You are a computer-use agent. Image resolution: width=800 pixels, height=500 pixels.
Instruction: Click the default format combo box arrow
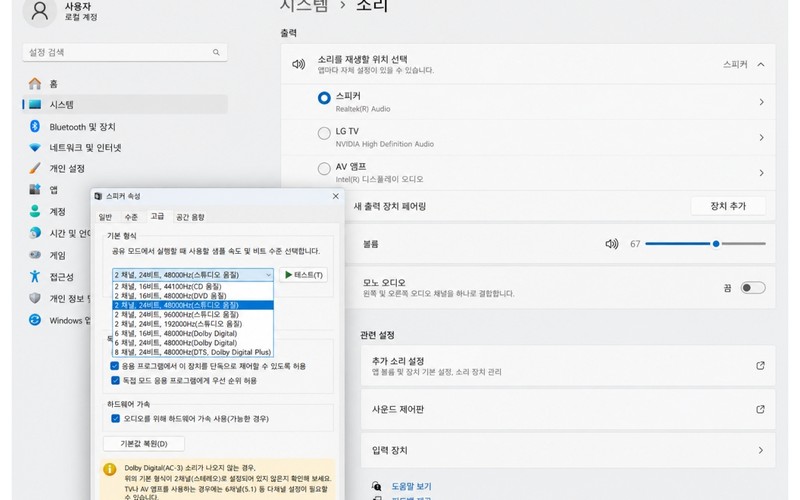(x=268, y=275)
